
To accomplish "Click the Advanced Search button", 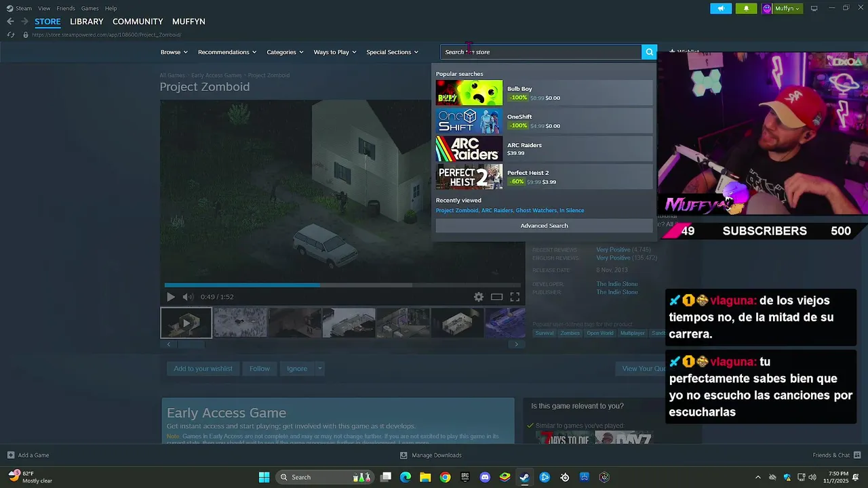I will [544, 226].
